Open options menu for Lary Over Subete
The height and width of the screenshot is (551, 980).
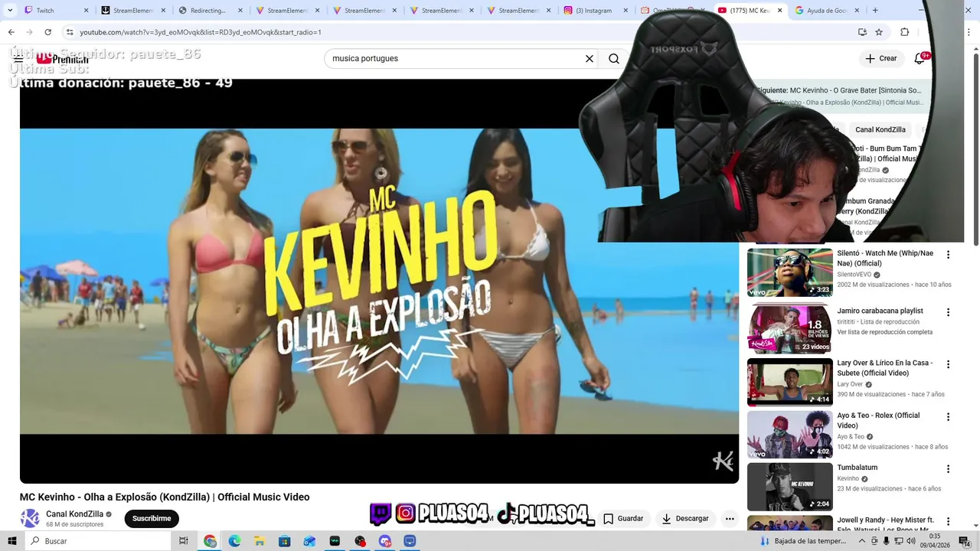(x=948, y=364)
